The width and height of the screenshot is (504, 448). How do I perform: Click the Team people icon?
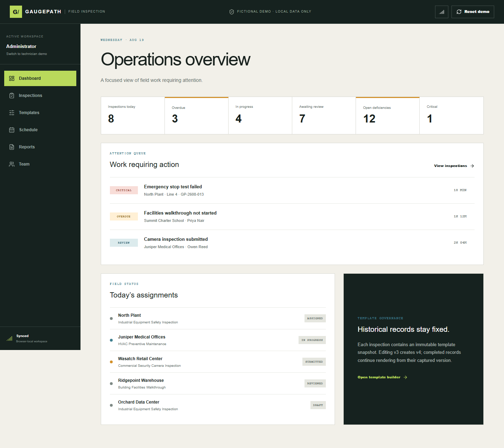point(12,164)
